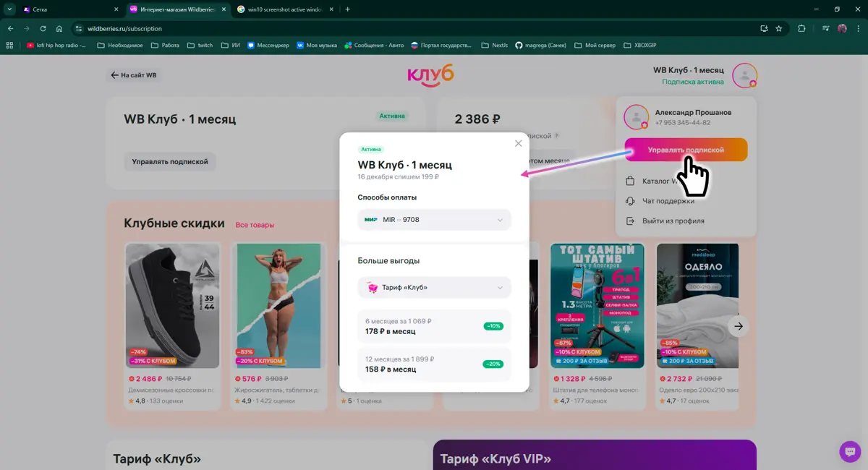868x470 pixels.
Task: Open the Мессенджер bookmark
Action: tap(267, 45)
